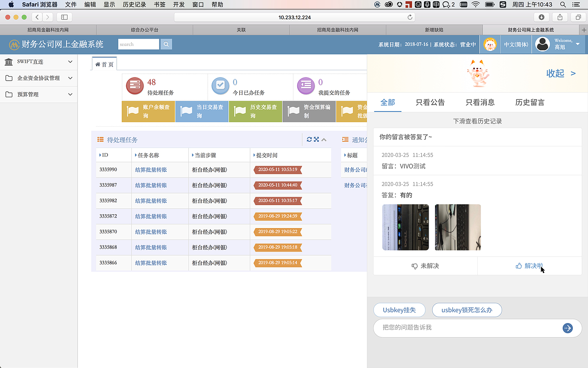588x368 pixels.
Task: Collapse chat panel using 收起 link
Action: (x=557, y=73)
